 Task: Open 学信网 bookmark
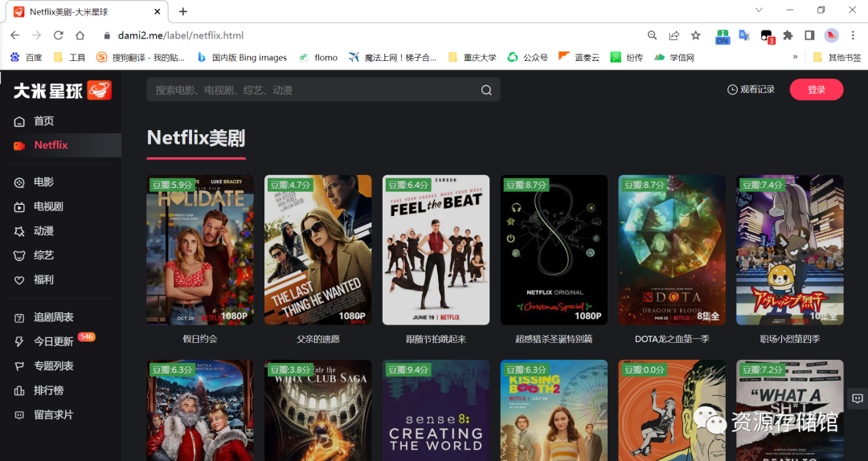click(x=674, y=57)
